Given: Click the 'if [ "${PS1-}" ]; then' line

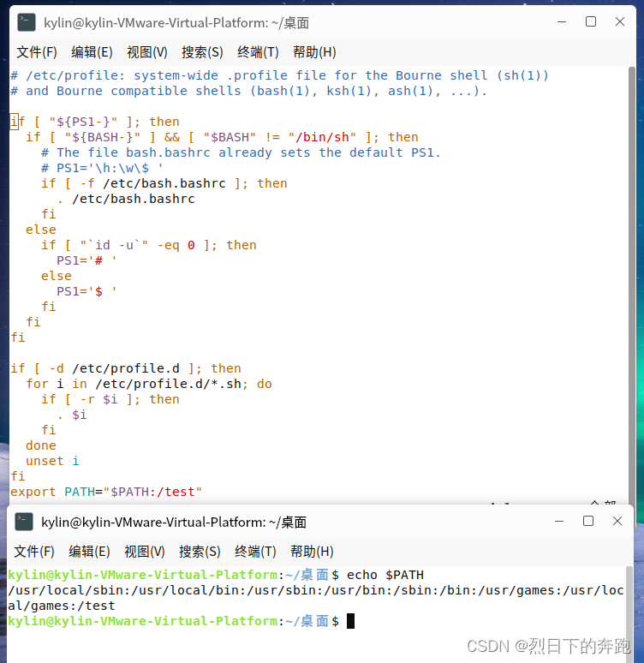Looking at the screenshot, I should point(95,122).
